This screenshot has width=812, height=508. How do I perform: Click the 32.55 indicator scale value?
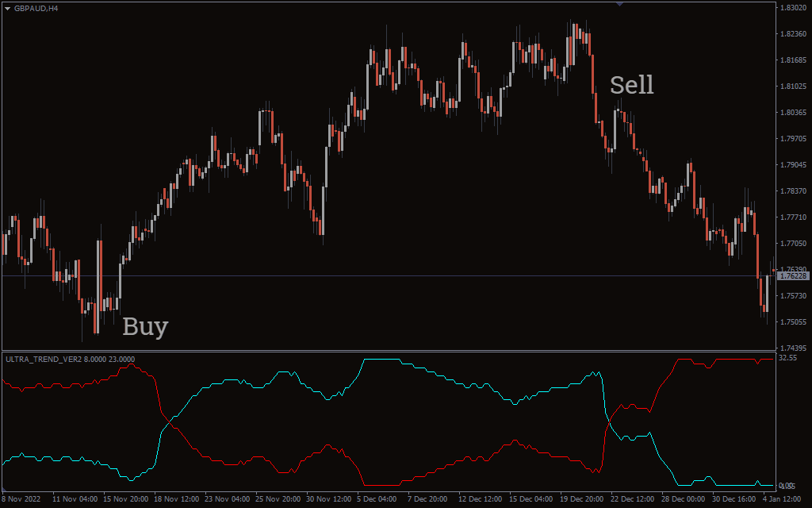pos(787,358)
